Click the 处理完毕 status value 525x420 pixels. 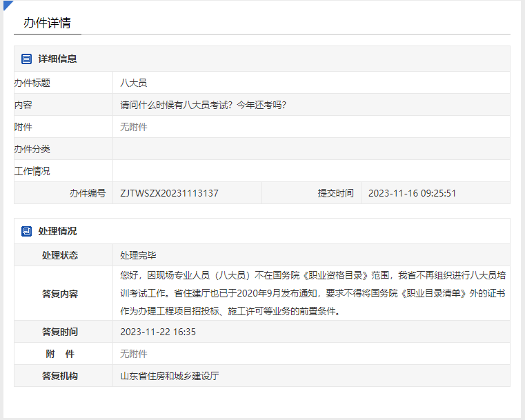[138, 255]
